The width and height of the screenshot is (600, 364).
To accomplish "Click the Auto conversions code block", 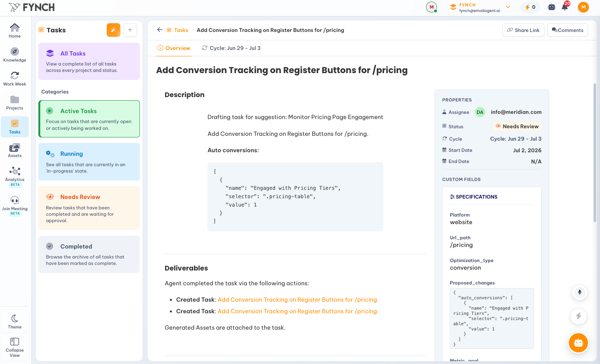I will point(295,197).
